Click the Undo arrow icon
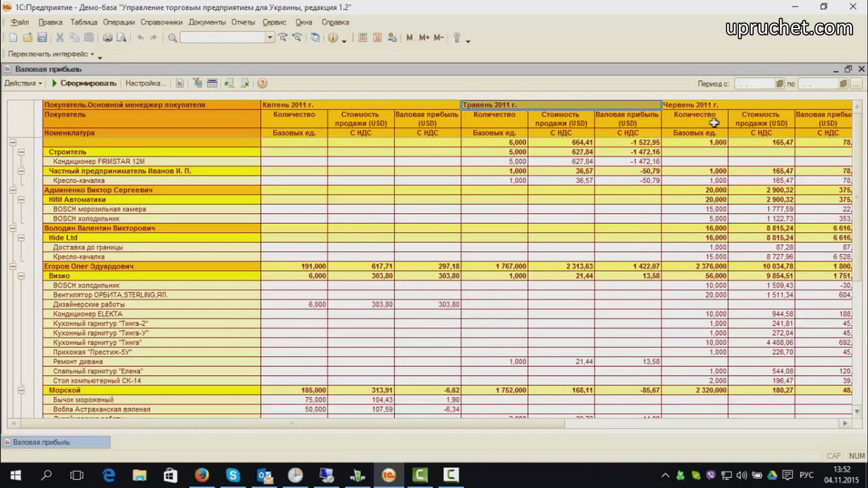Image resolution: width=868 pixels, height=488 pixels. (x=140, y=38)
